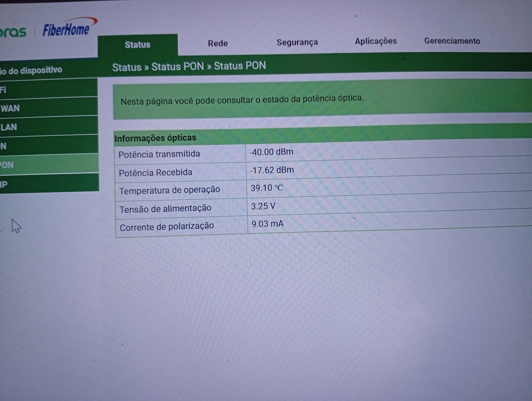Open the 'do dispositivo' sidebar entry
The image size is (532, 401).
(x=31, y=70)
